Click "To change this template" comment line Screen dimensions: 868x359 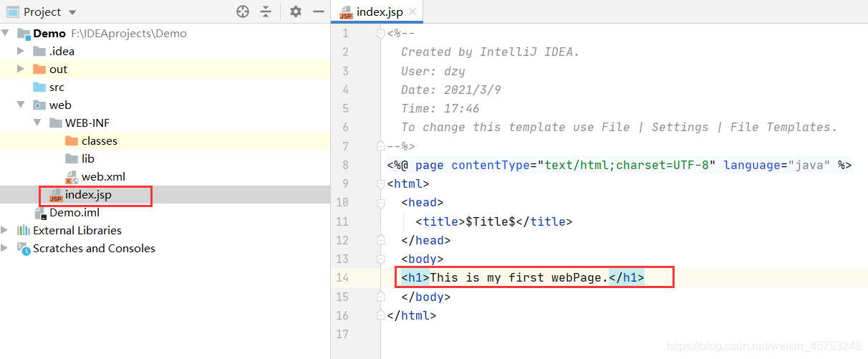(619, 127)
